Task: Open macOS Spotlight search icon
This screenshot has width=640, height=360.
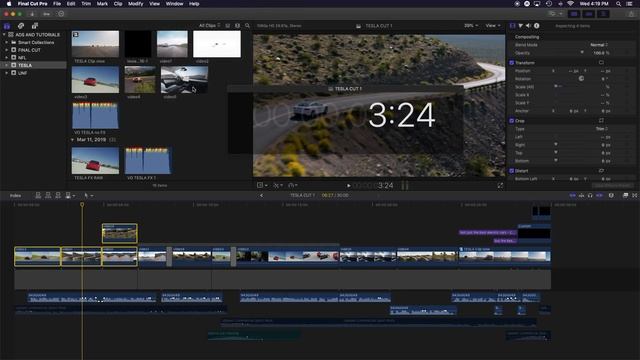Action: click(x=618, y=4)
